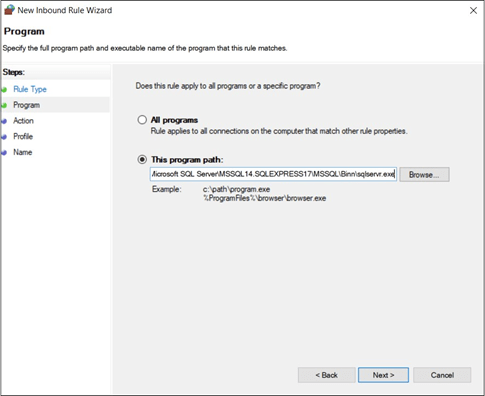The height and width of the screenshot is (396, 485).
Task: Select the Profile step in Steps list
Action: [x=23, y=136]
